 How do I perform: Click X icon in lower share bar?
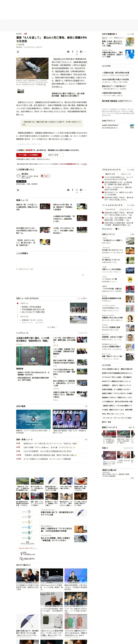click(77, 190)
